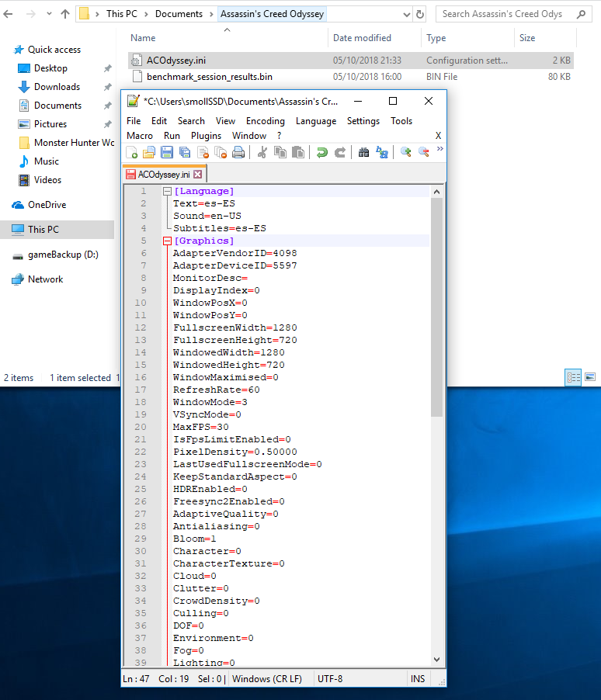The image size is (601, 700).
Task: Close the document using the menu bar X
Action: [x=439, y=136]
